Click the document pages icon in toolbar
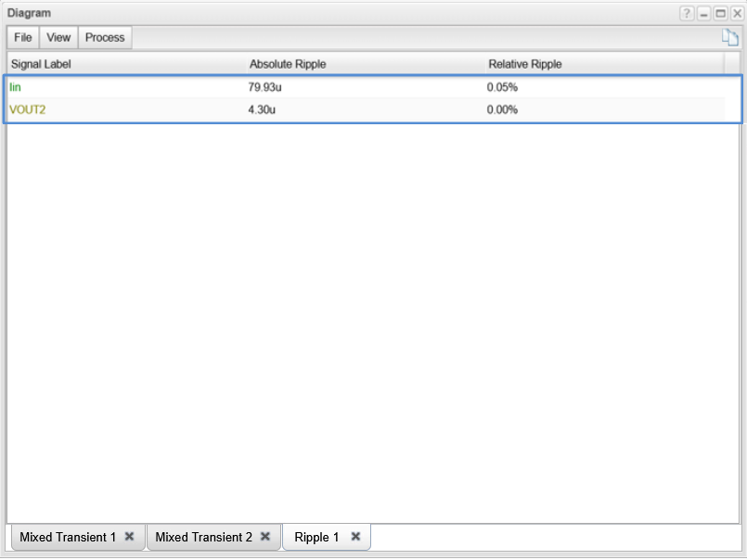 [730, 37]
